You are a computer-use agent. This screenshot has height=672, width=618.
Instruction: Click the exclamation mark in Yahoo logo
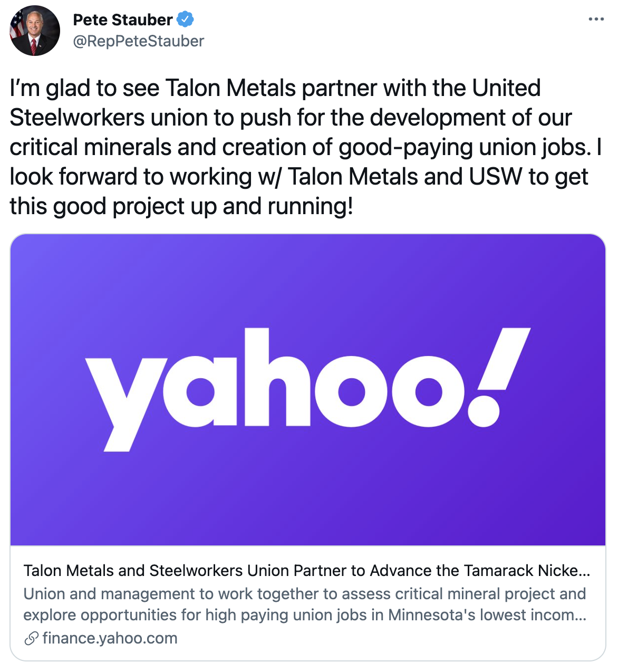pyautogui.click(x=498, y=377)
